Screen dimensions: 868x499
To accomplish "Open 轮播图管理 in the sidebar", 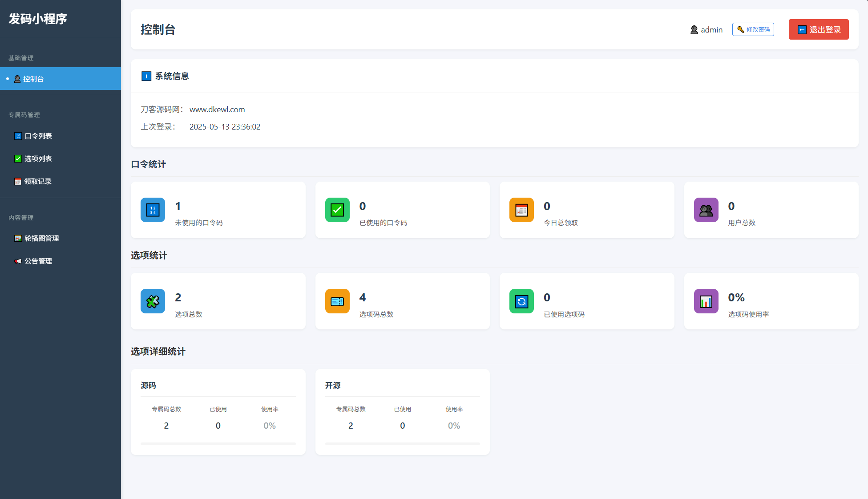I will pyautogui.click(x=41, y=238).
